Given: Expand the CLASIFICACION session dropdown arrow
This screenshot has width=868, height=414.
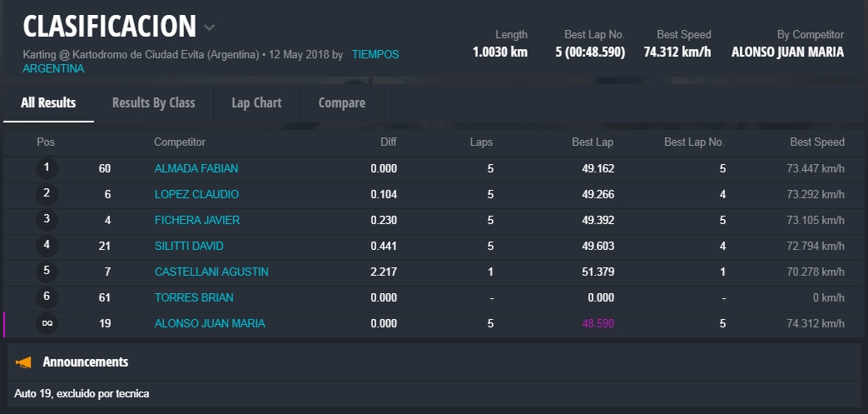Looking at the screenshot, I should tap(209, 27).
